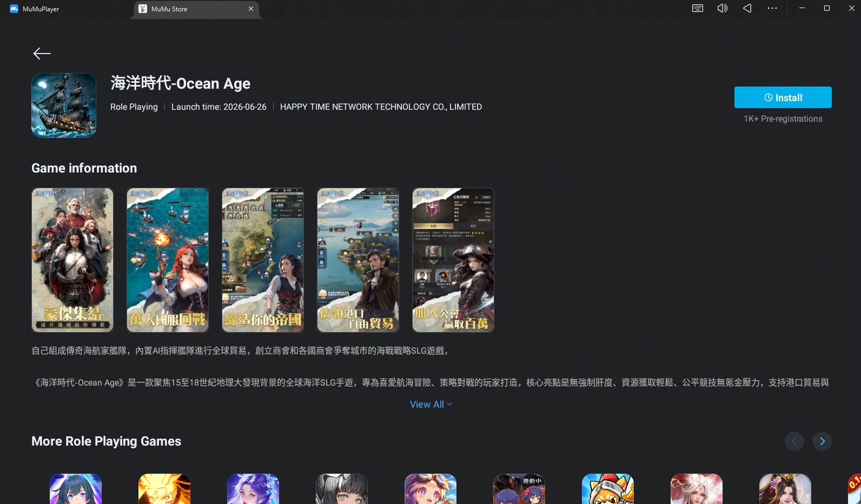The height and width of the screenshot is (504, 861).
Task: Open game icon with black-and-white haired girl
Action: pyautogui.click(x=342, y=489)
